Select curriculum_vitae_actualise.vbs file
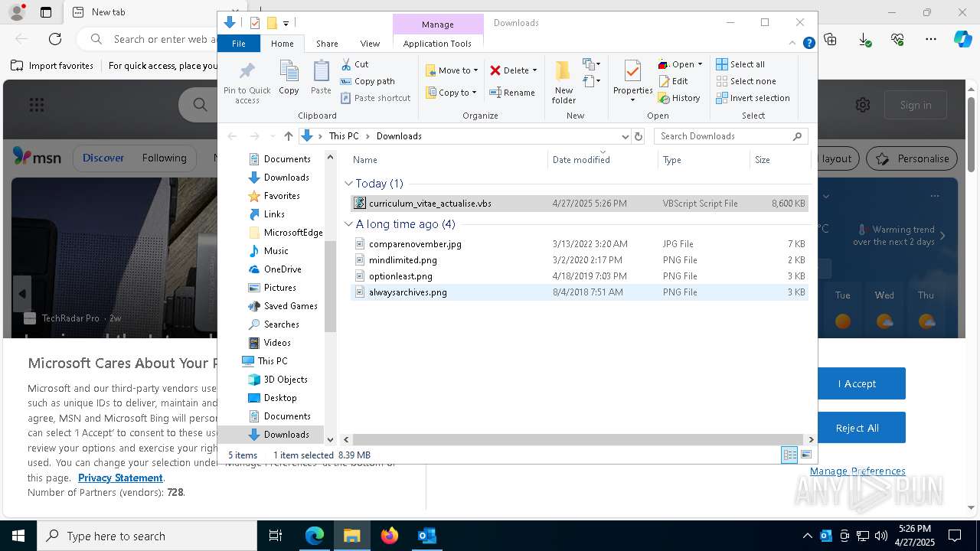 579,204
